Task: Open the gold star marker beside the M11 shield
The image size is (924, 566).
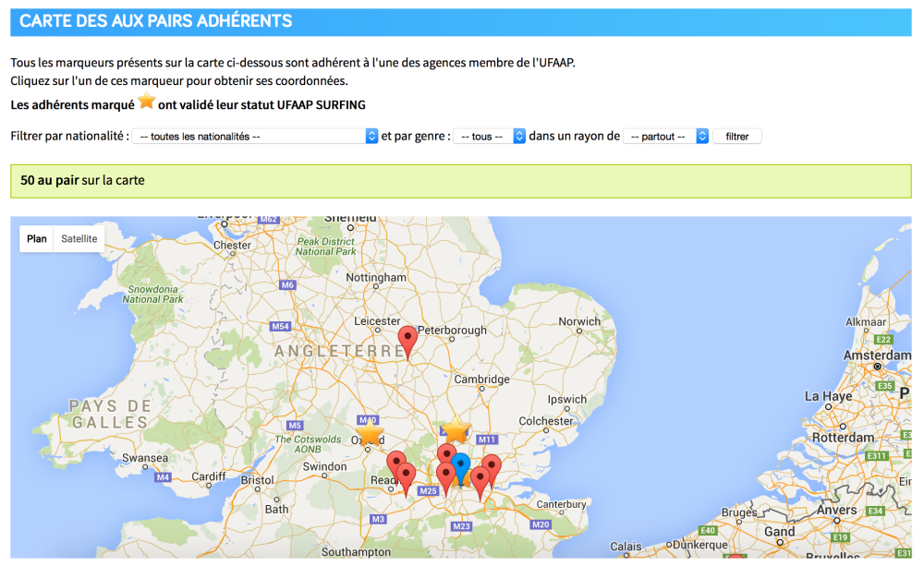Action: (456, 430)
